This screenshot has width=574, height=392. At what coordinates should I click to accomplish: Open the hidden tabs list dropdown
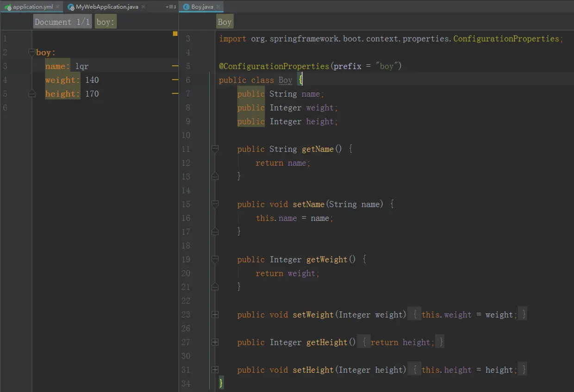[x=171, y=7]
